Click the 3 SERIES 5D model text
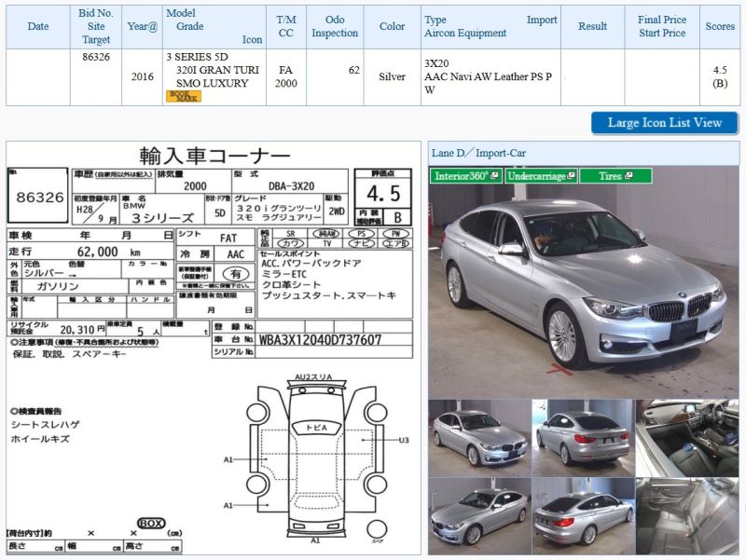Image resolution: width=746 pixels, height=560 pixels. (x=197, y=57)
